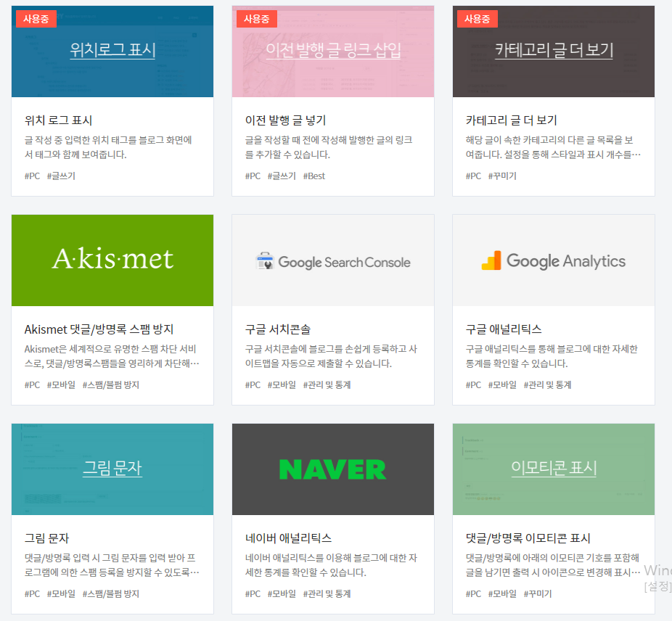Open the 구글 애널리틱스 title
This screenshot has width=672, height=621.
tap(504, 329)
